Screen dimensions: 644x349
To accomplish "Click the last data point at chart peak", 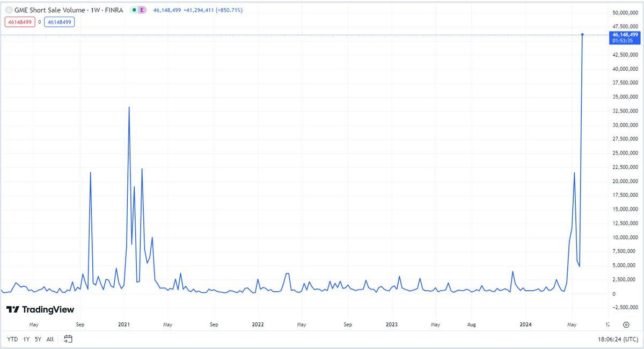I will pyautogui.click(x=582, y=35).
